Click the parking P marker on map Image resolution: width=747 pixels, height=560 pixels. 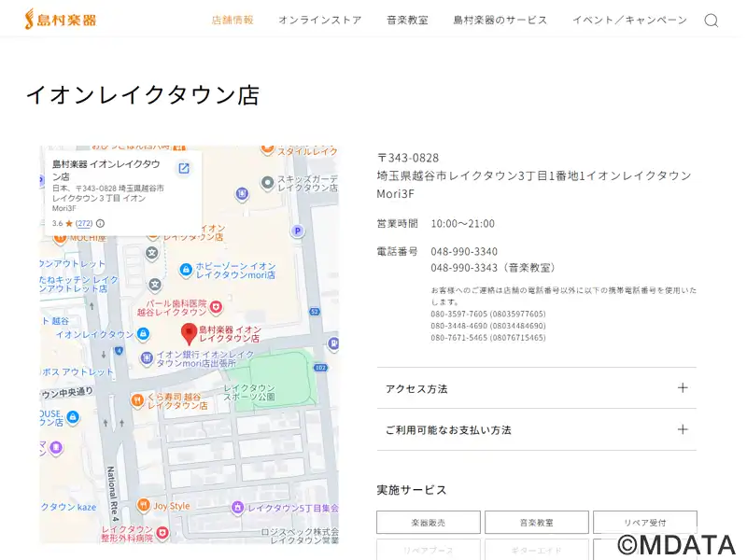(x=297, y=231)
